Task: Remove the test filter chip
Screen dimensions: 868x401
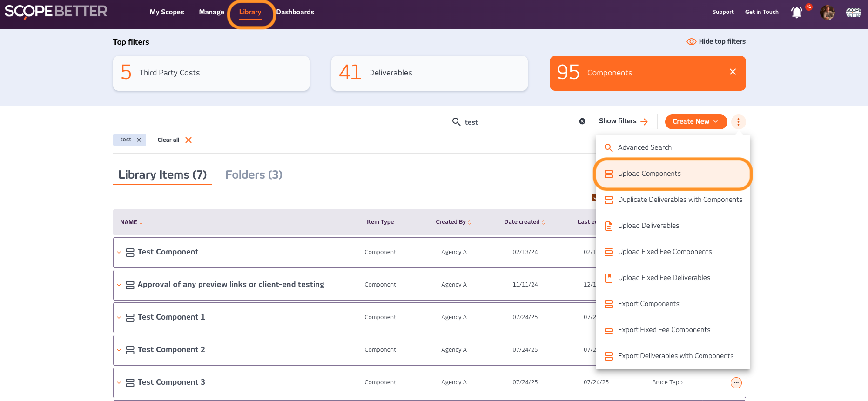Action: (139, 140)
